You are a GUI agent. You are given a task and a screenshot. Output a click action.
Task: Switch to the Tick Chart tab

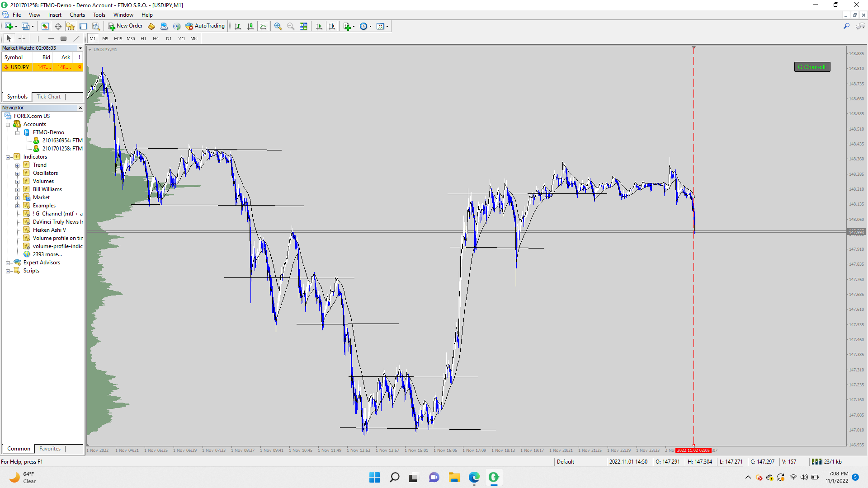pos(48,97)
